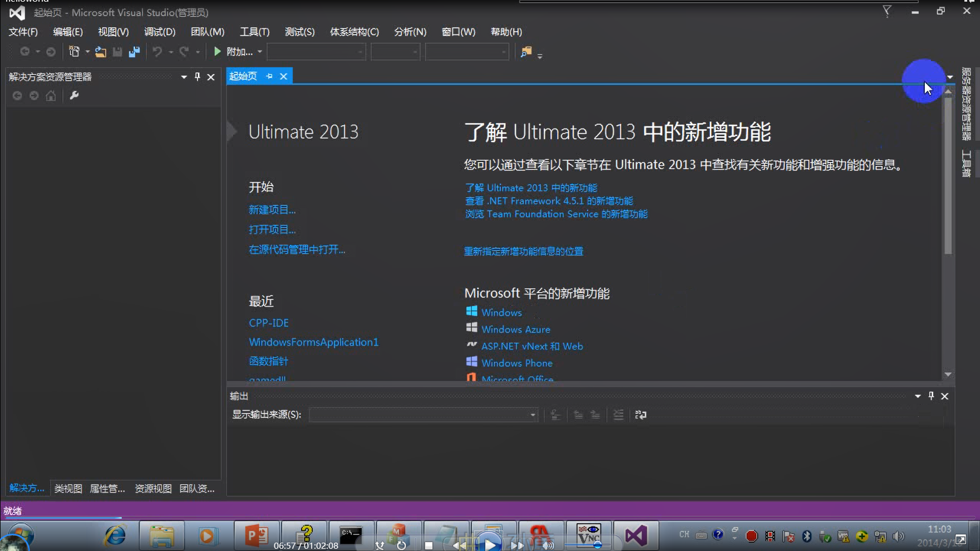980x551 pixels.
Task: Click the Save disk icon
Action: coord(117,52)
